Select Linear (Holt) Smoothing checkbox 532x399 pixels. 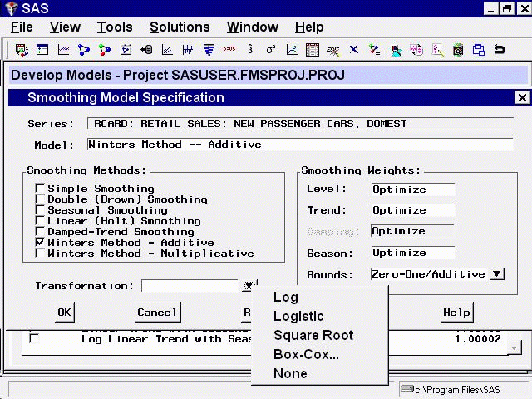coord(40,220)
